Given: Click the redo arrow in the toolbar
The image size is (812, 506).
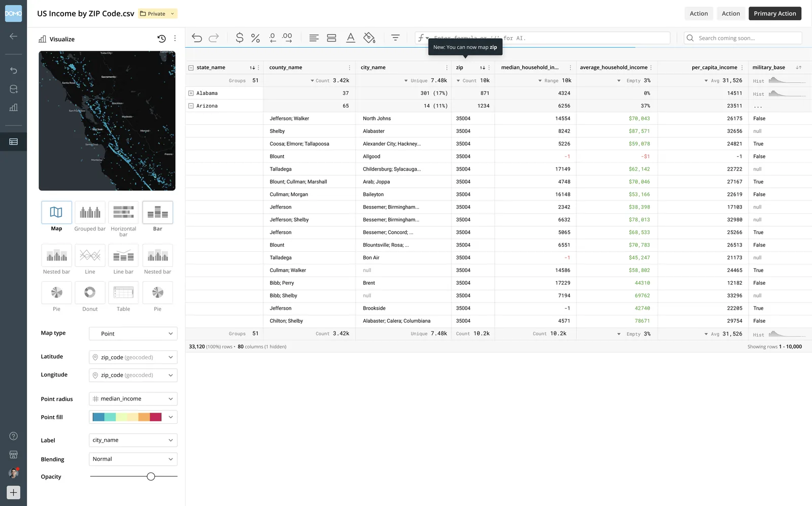Looking at the screenshot, I should tap(214, 38).
